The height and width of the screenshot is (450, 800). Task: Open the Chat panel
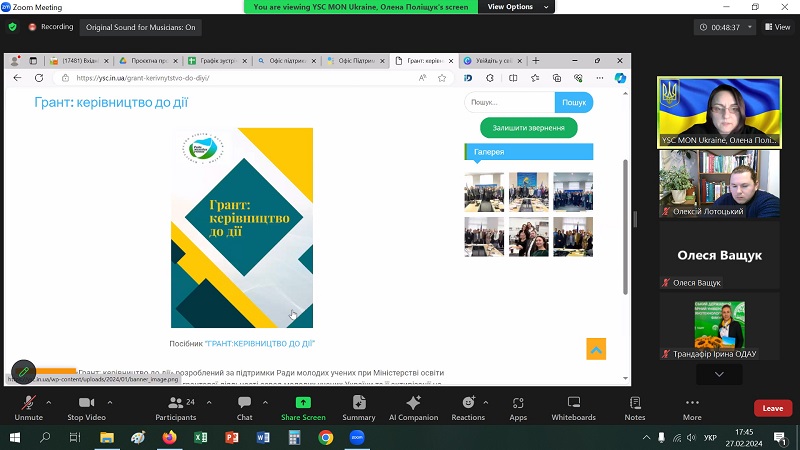[x=244, y=407]
